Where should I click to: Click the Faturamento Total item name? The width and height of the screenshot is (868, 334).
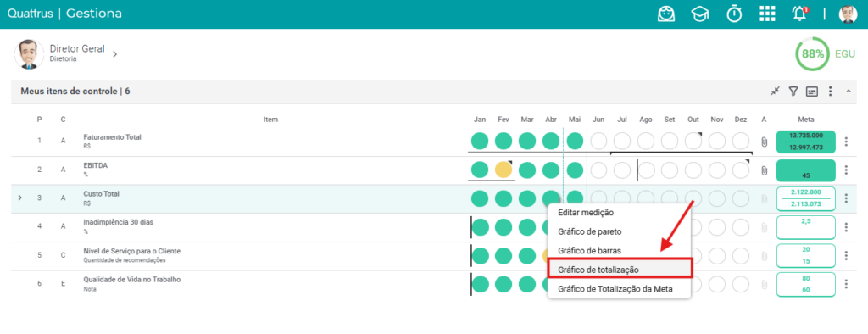(x=113, y=136)
